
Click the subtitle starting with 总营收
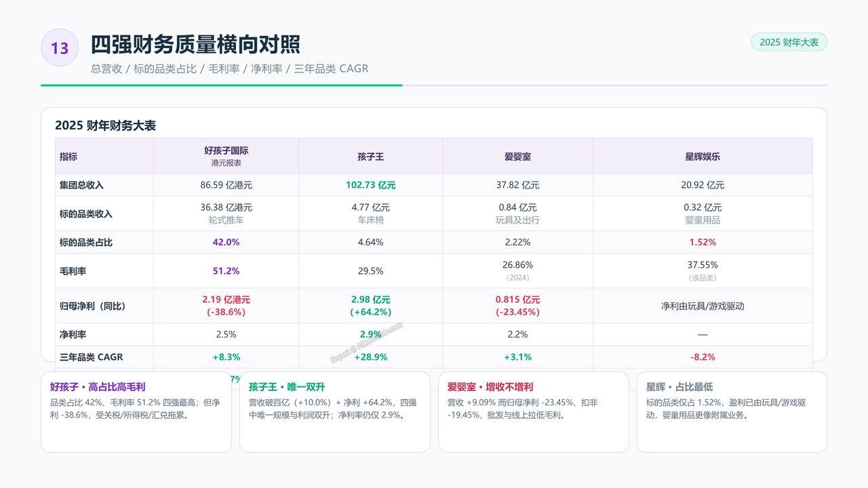point(230,68)
